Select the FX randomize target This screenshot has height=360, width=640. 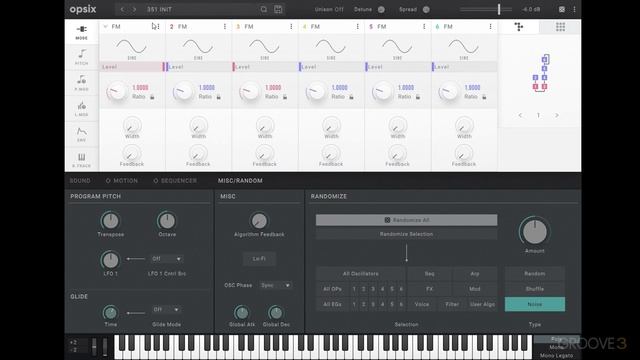[x=429, y=289]
